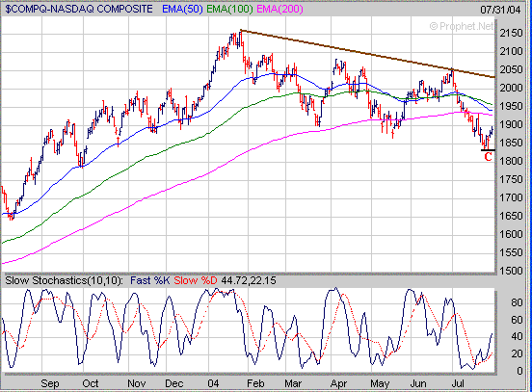Viewport: 532px width, 392px height.
Task: Click the 1650 price axis value
Action: tap(511, 216)
